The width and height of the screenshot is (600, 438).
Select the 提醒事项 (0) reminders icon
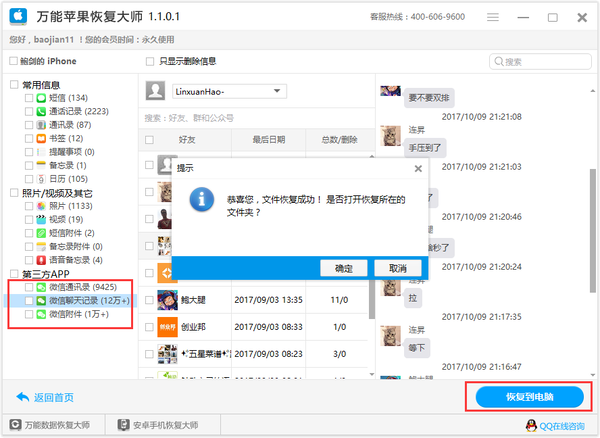click(41, 152)
